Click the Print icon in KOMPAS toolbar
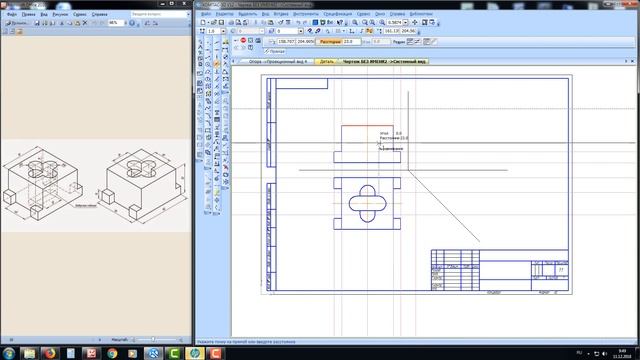The image size is (640, 360). click(231, 22)
